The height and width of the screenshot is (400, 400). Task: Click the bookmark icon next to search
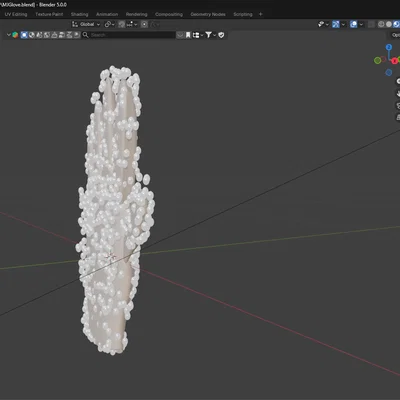(188, 35)
